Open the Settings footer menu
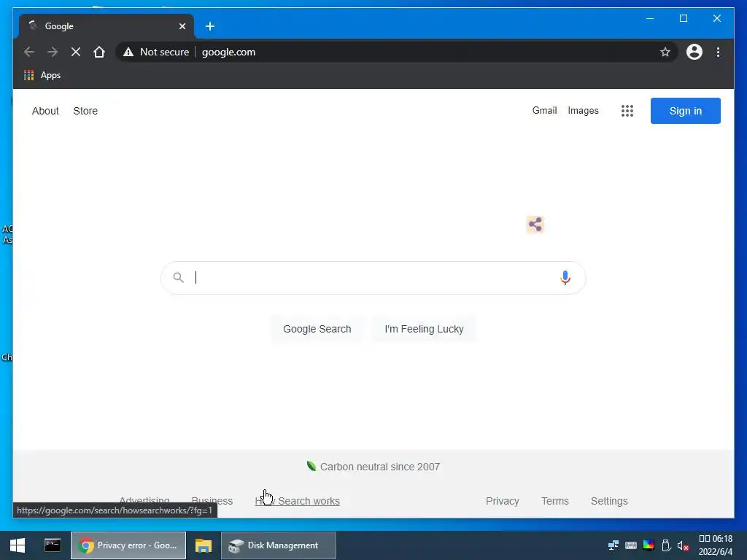The image size is (747, 560). [x=609, y=501]
